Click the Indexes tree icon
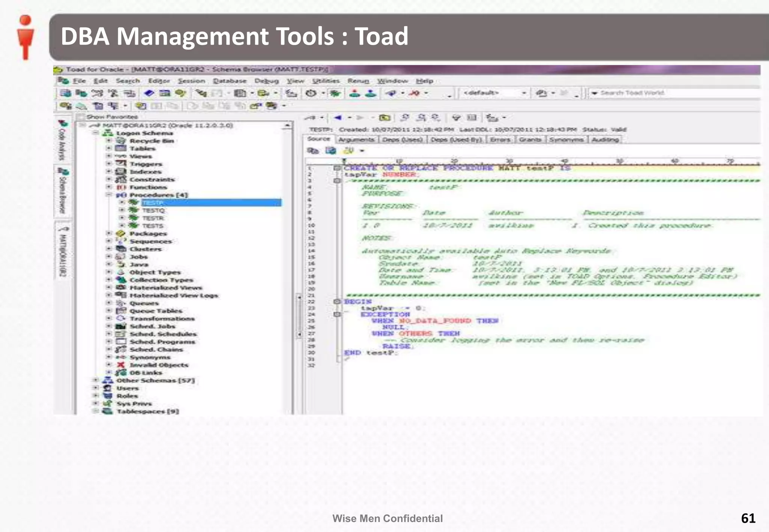769x532 pixels. (121, 171)
